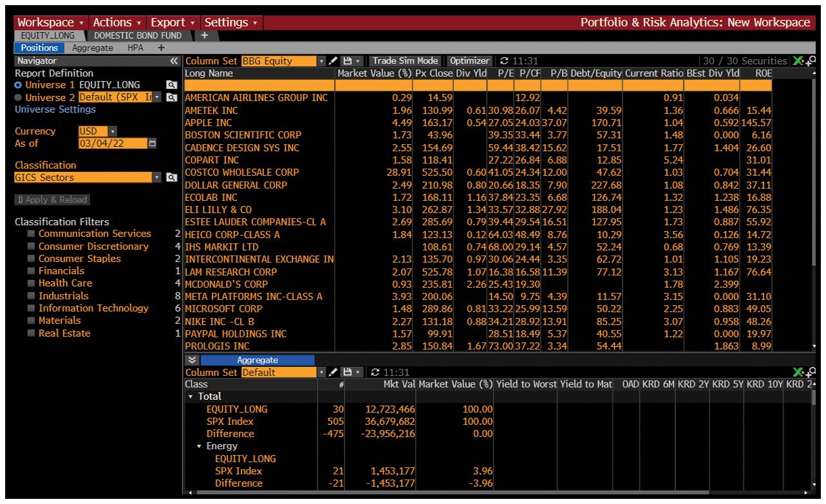826x504 pixels.
Task: Enable the Information Technology filter checkbox
Action: coord(31,308)
